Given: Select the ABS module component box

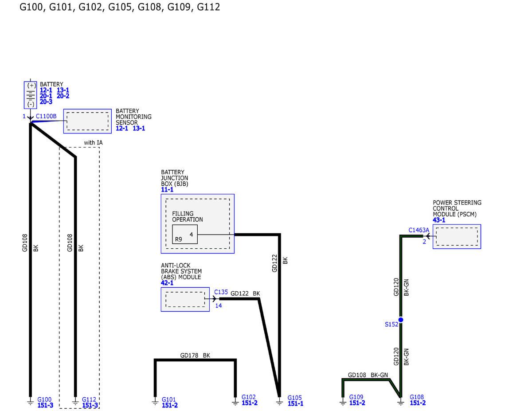Looking at the screenshot, I should [185, 299].
